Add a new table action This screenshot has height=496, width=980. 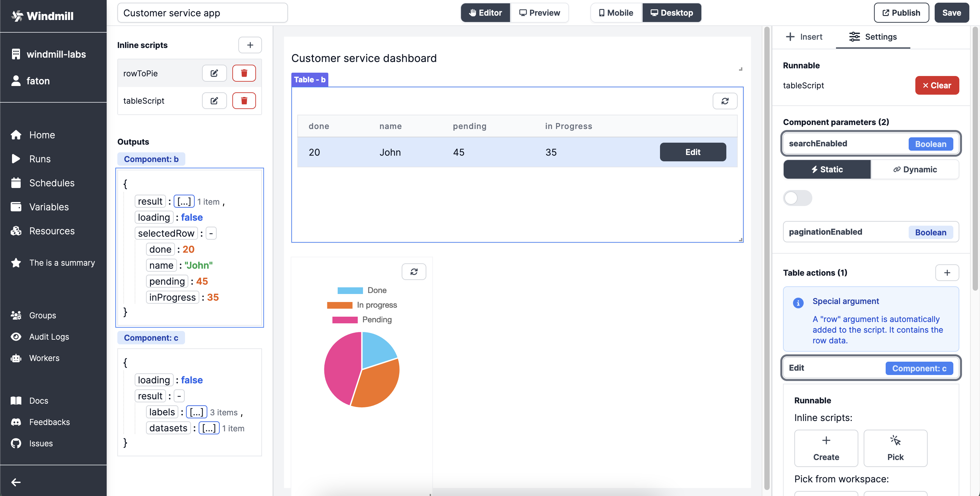[947, 273]
